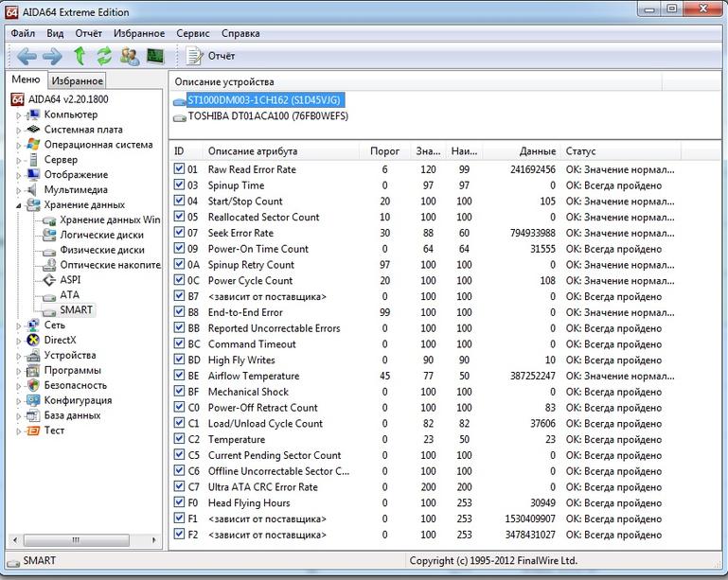Select the SMART tree item
Image resolution: width=728 pixels, height=580 pixels.
76,309
